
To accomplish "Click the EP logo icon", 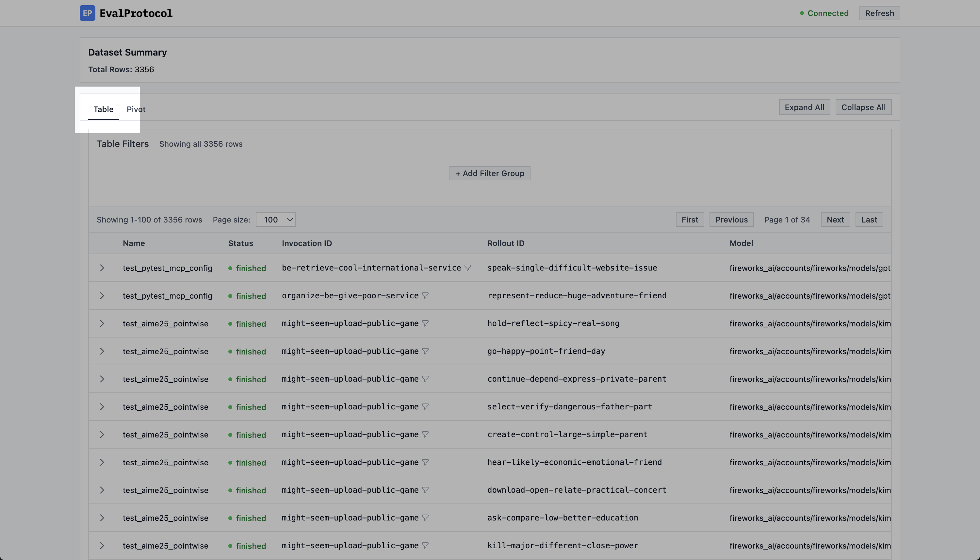I will 87,13.
